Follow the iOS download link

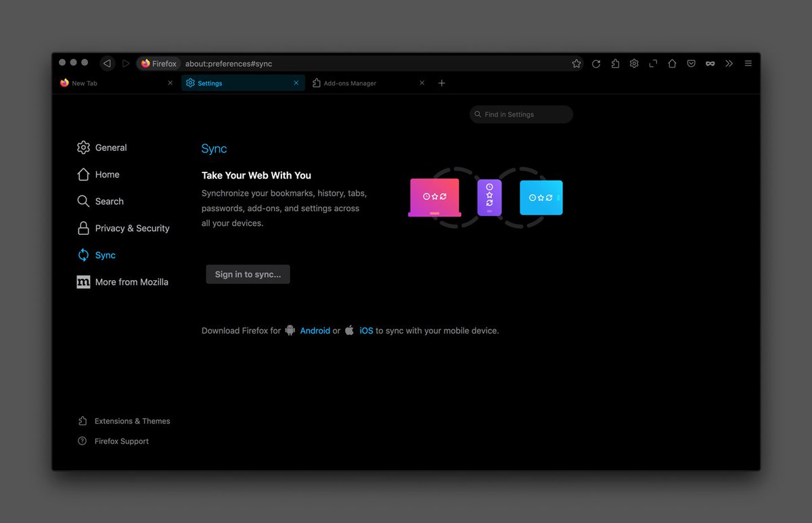[366, 331]
